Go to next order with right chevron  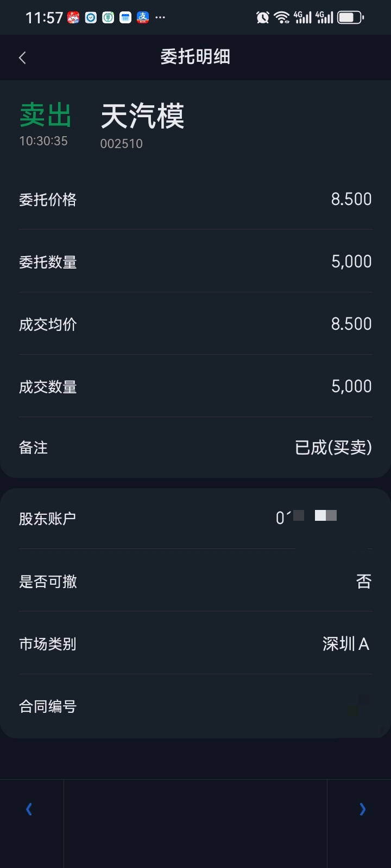point(362,809)
